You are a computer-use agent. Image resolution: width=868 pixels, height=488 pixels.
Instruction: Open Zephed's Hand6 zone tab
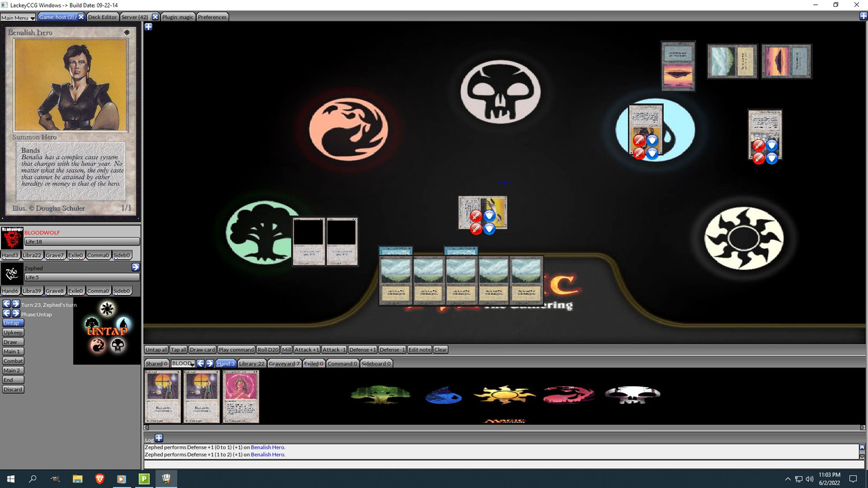coord(10,291)
